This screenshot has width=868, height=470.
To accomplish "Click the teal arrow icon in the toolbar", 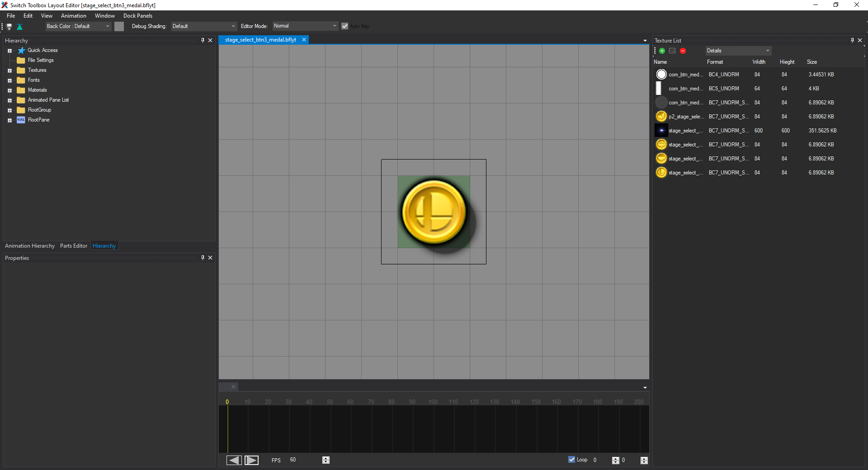I will coord(19,27).
